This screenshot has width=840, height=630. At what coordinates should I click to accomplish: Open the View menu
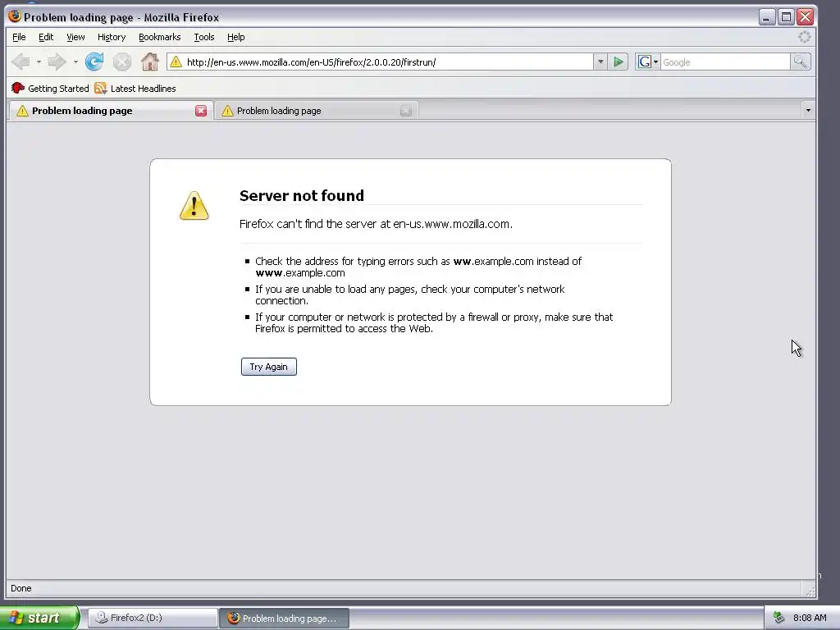click(x=75, y=37)
